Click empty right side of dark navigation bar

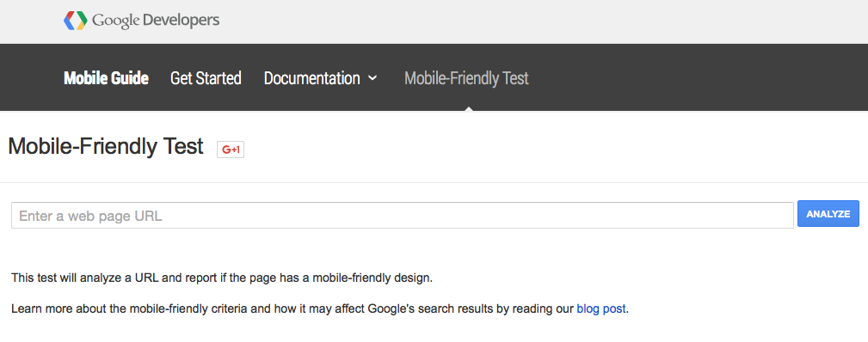click(x=698, y=77)
